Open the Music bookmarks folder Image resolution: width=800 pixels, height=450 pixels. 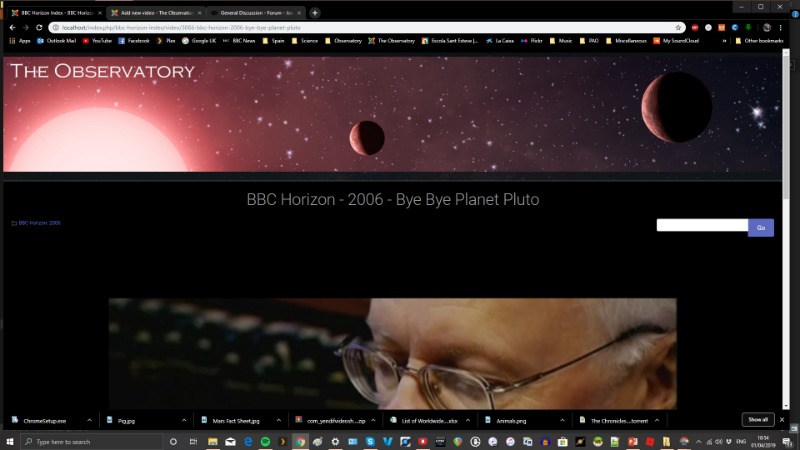coord(561,41)
